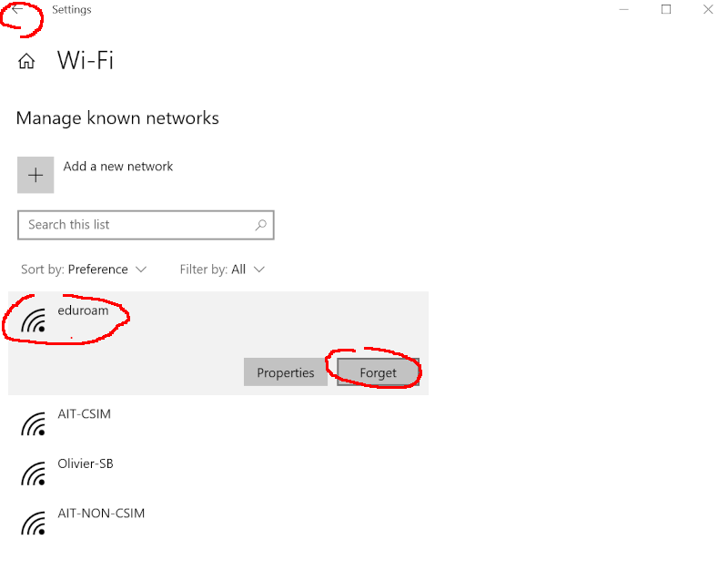This screenshot has width=728, height=570.
Task: Expand the sort chevron next to Preference
Action: coord(141,270)
